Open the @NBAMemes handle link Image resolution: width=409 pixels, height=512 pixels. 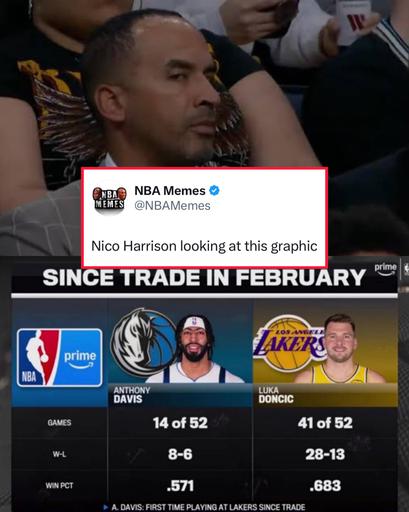172,206
